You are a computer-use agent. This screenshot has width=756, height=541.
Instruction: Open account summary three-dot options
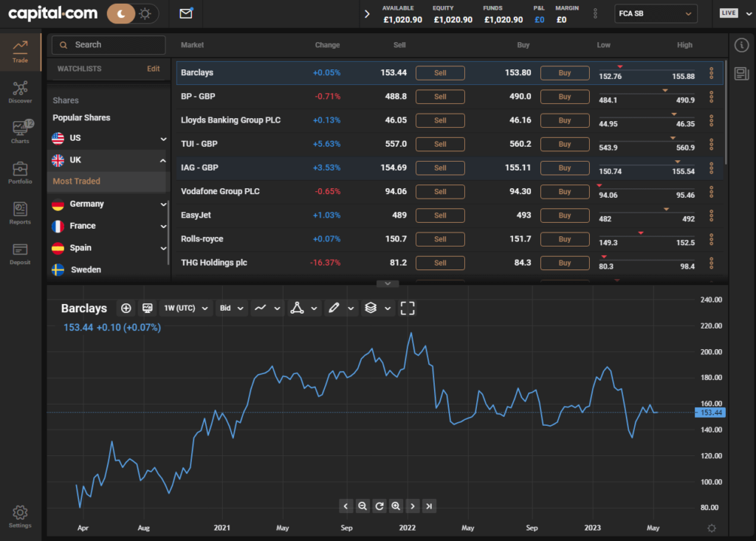click(595, 13)
